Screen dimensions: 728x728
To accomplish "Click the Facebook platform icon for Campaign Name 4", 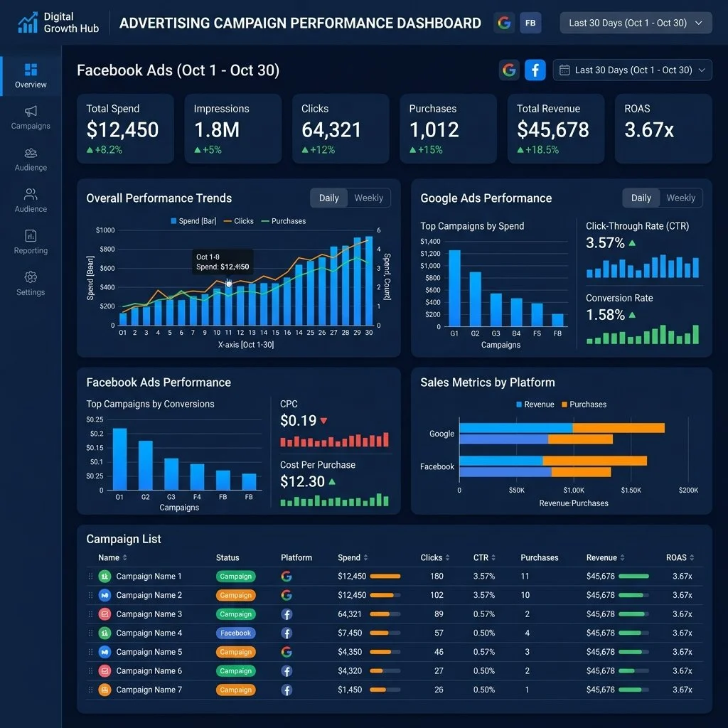I will point(287,633).
